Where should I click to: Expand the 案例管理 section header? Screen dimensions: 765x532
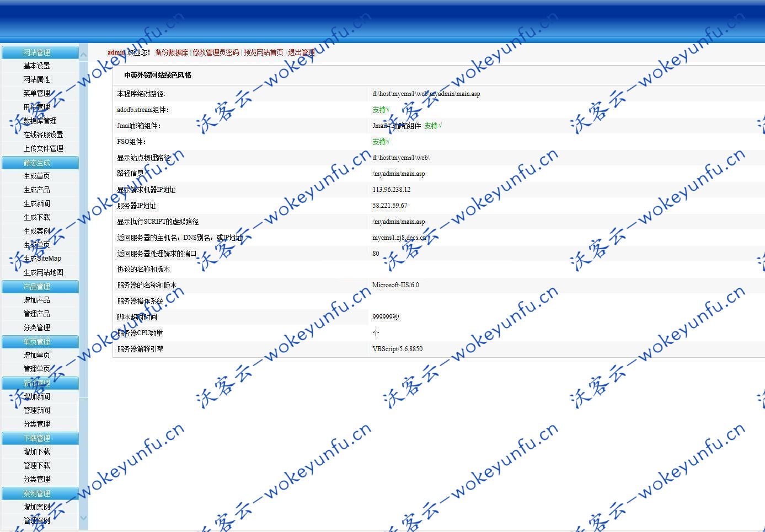pos(40,493)
